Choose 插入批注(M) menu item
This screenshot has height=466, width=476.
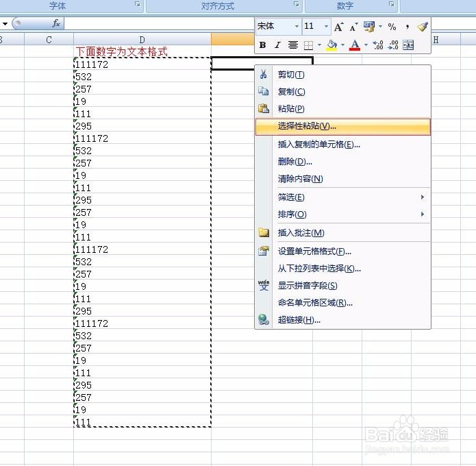(342, 233)
